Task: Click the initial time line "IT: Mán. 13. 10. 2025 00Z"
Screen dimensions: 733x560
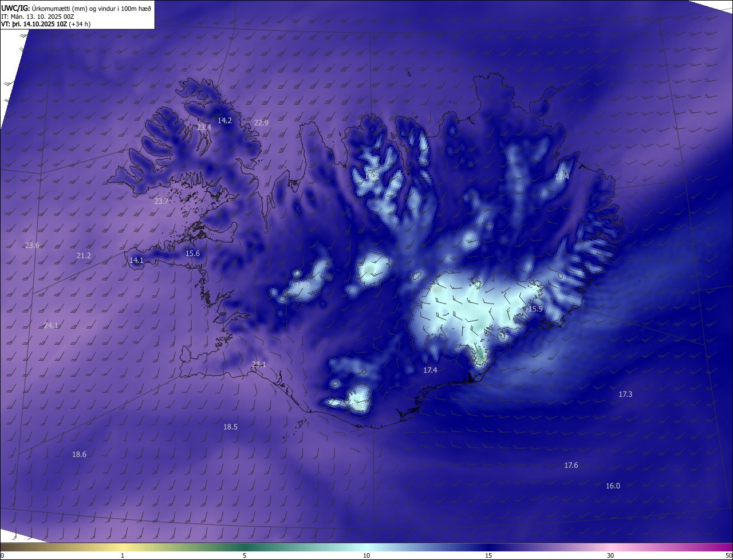Action: [39, 17]
